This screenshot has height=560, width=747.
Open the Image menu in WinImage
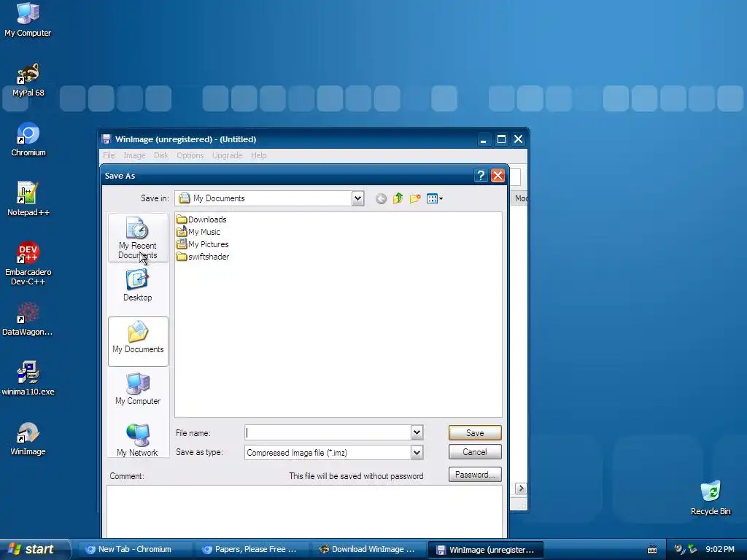[134, 155]
